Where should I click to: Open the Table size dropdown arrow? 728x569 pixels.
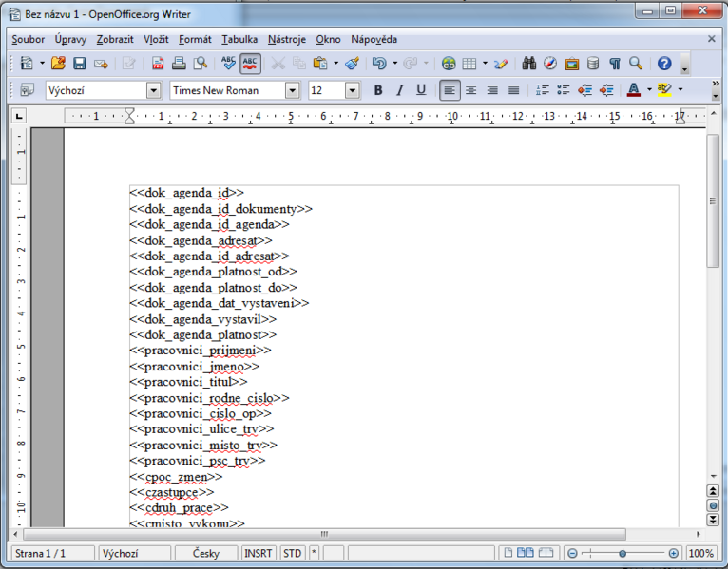click(x=485, y=63)
